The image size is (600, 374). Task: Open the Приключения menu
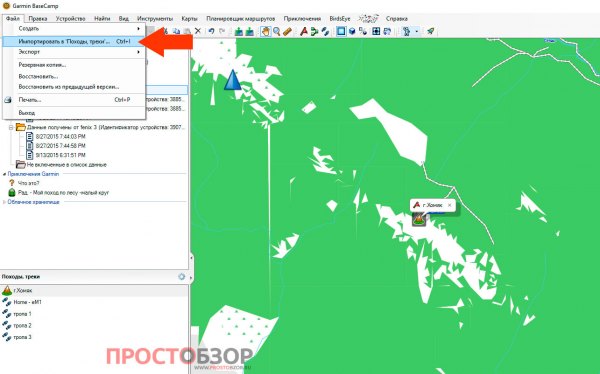click(302, 18)
